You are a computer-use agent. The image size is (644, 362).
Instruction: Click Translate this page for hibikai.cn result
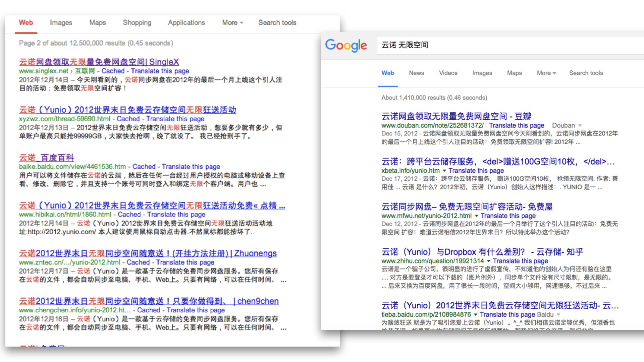coord(176,214)
